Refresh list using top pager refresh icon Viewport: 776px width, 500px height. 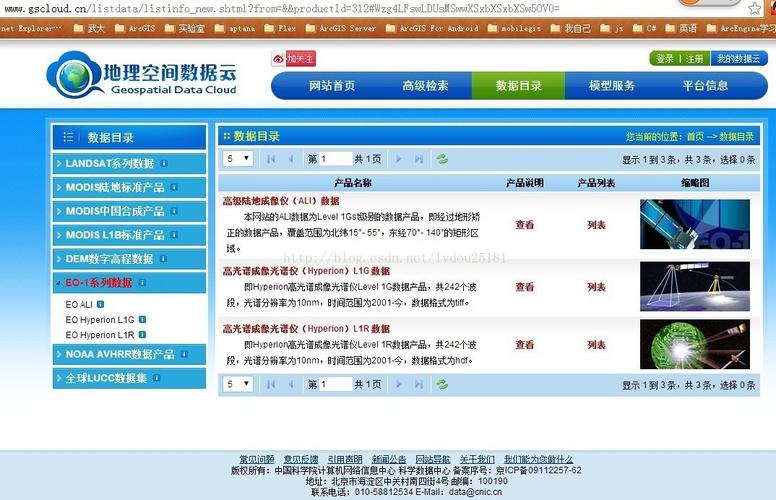click(x=442, y=159)
